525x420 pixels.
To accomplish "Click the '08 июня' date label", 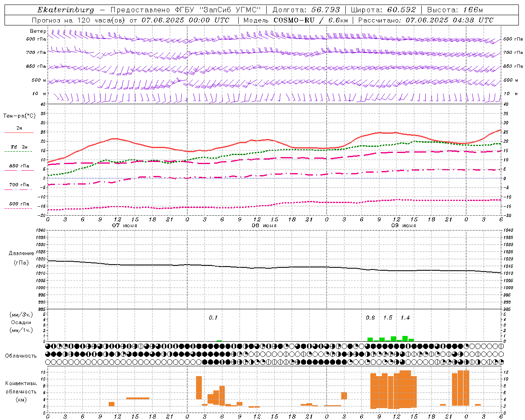I will point(264,226).
